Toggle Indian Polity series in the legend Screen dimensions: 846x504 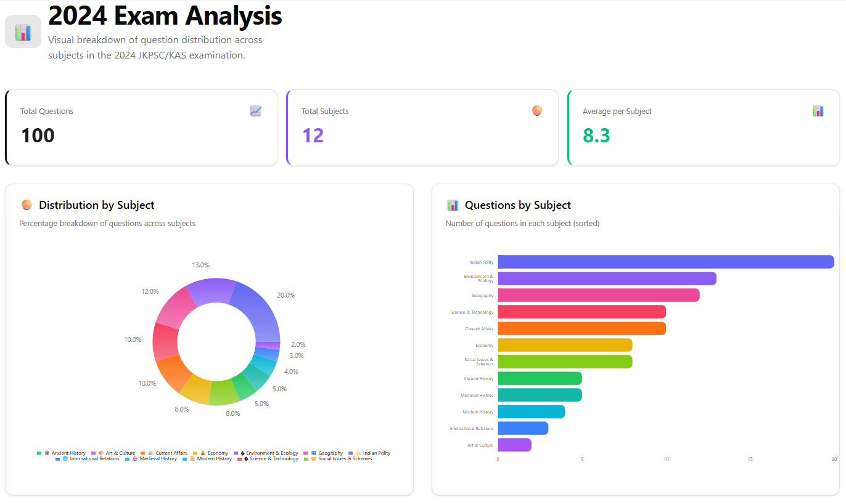[376, 453]
